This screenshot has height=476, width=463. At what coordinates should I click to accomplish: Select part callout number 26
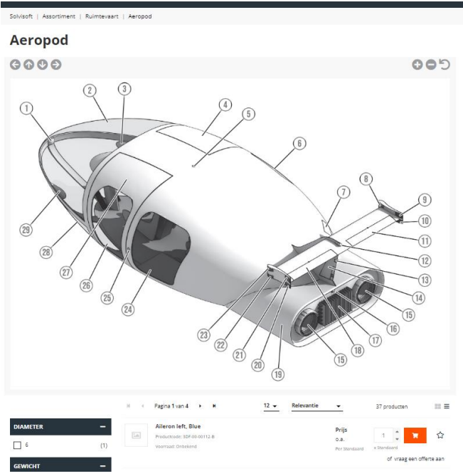[86, 285]
